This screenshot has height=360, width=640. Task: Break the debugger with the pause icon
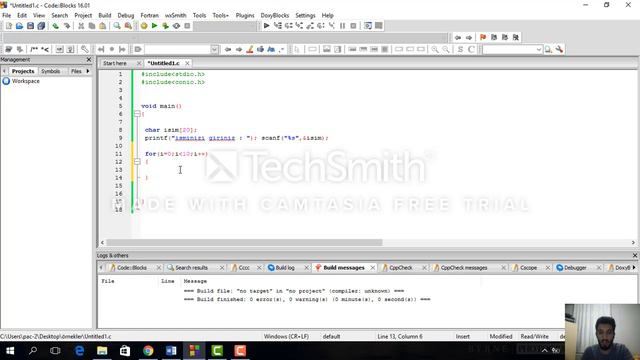point(342,26)
